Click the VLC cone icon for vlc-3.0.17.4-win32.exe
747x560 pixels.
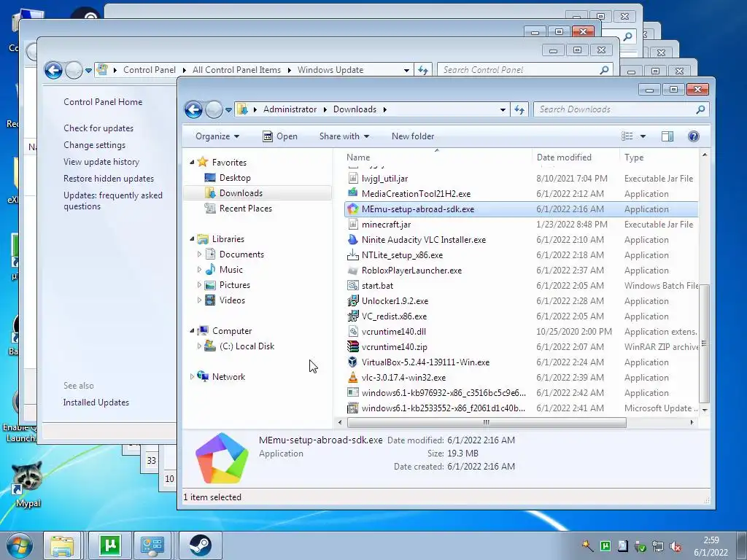pyautogui.click(x=352, y=378)
